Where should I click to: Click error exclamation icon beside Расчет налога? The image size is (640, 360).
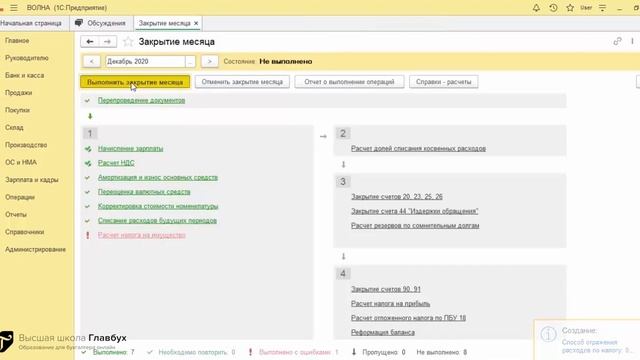point(87,235)
